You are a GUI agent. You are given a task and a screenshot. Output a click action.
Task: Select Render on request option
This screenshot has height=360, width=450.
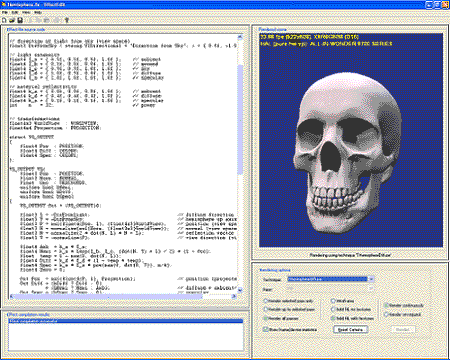tap(403, 314)
